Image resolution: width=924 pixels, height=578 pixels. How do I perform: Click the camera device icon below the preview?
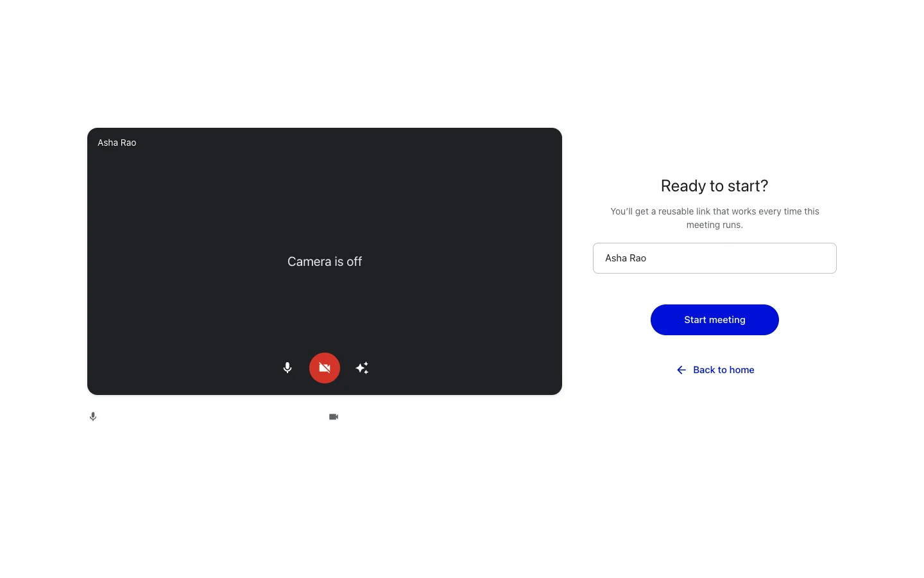pyautogui.click(x=334, y=417)
